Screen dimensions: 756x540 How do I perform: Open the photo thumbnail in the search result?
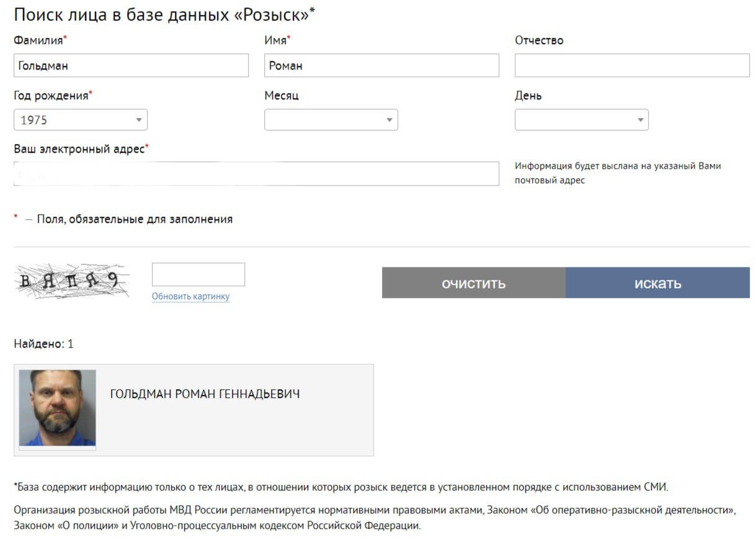[x=58, y=408]
